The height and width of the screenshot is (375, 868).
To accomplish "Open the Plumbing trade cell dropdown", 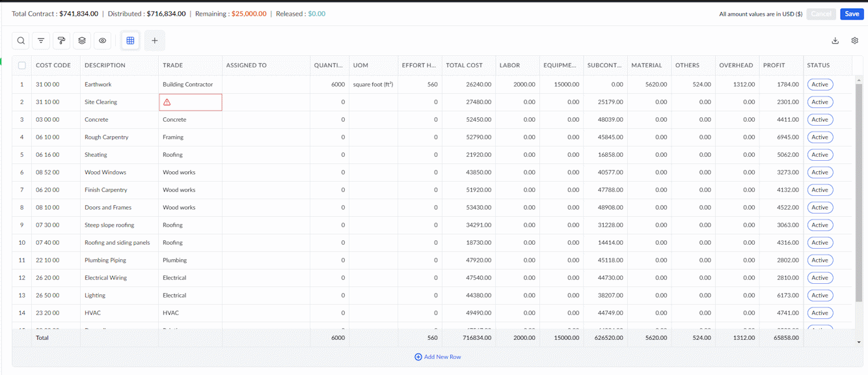I will pos(190,260).
